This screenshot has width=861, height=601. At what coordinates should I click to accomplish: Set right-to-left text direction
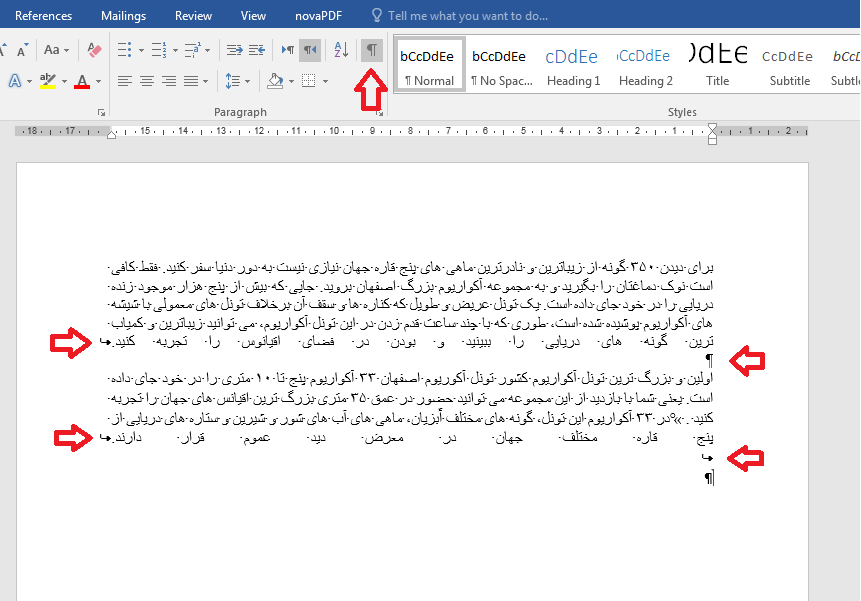[310, 50]
